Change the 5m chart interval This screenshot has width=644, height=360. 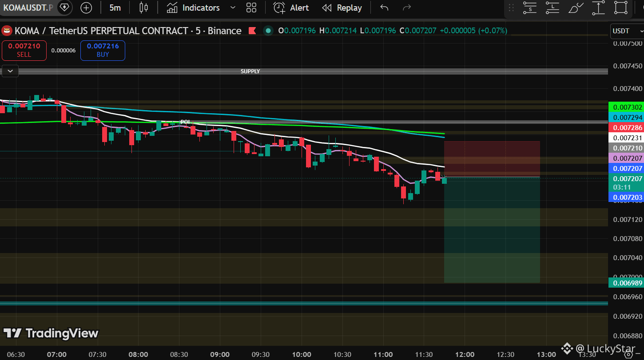point(115,8)
